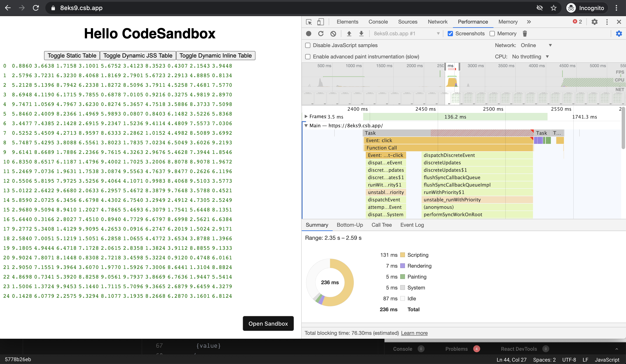626x364 pixels.
Task: Select the flushSyncCallbackQueue flame chart entry
Action: click(452, 177)
